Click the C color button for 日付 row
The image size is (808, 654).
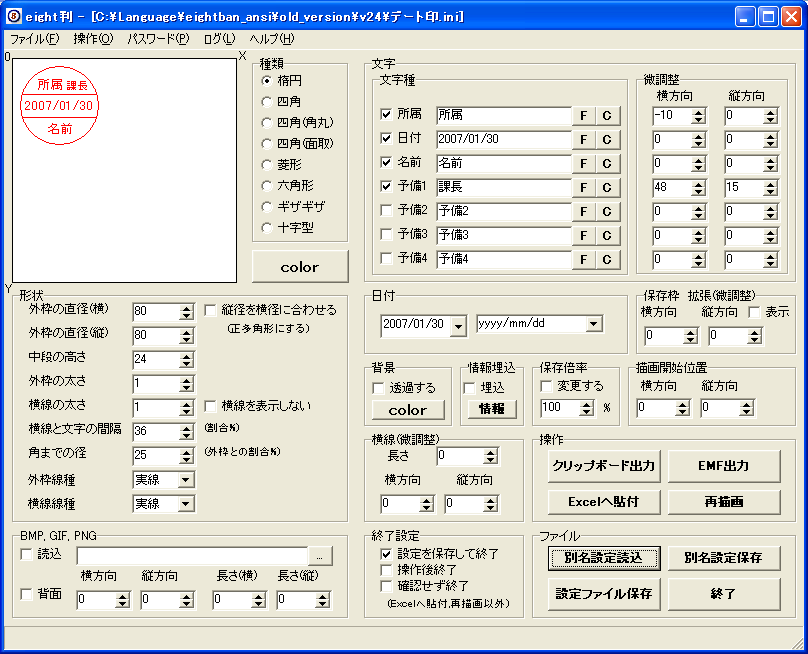(607, 140)
